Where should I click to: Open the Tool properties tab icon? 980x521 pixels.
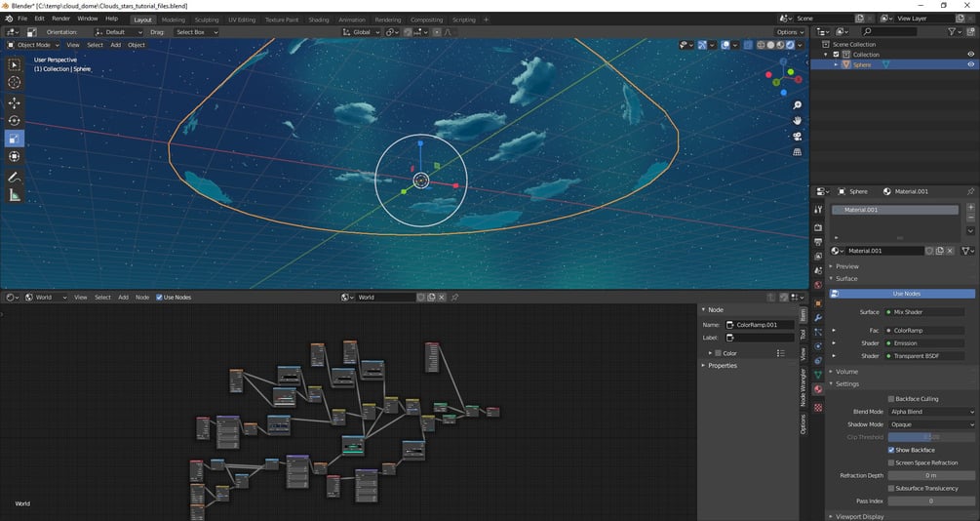[x=817, y=210]
